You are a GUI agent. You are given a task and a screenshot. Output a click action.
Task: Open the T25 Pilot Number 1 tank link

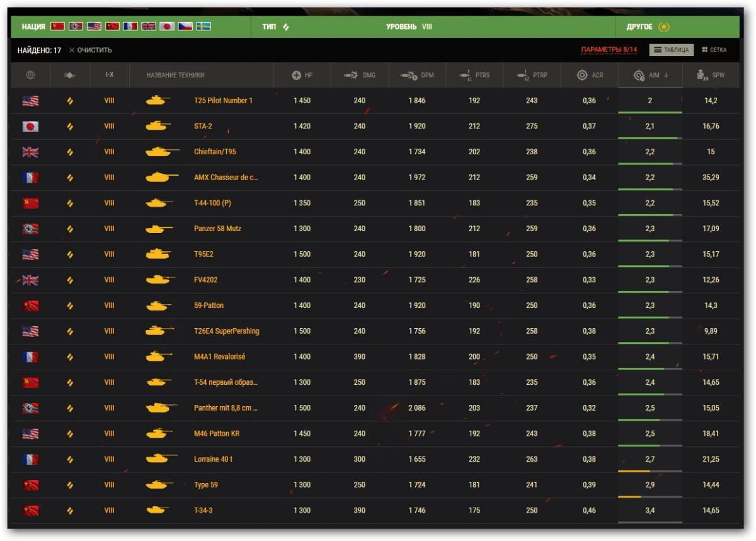(223, 101)
